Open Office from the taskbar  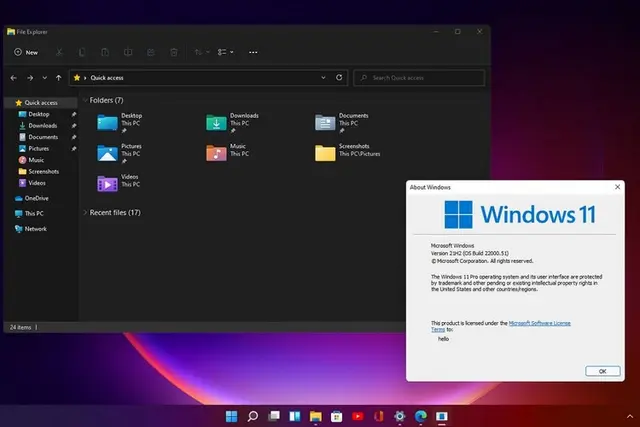[x=379, y=416]
